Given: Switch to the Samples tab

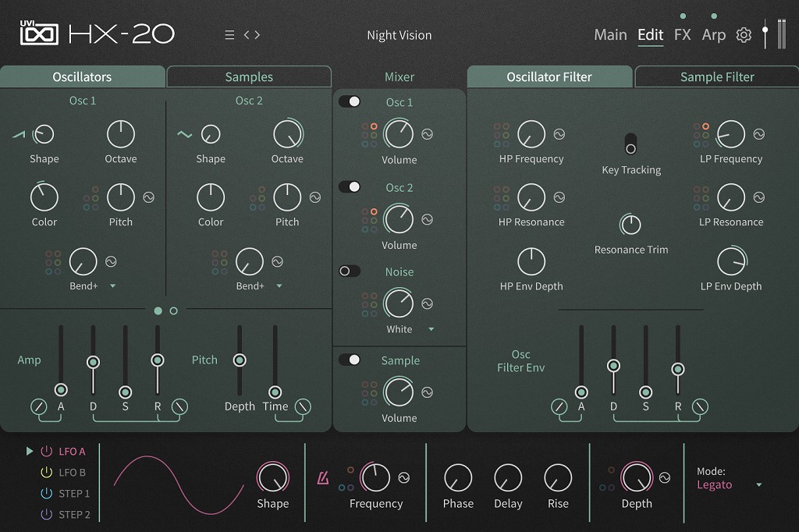Looking at the screenshot, I should click(x=249, y=76).
